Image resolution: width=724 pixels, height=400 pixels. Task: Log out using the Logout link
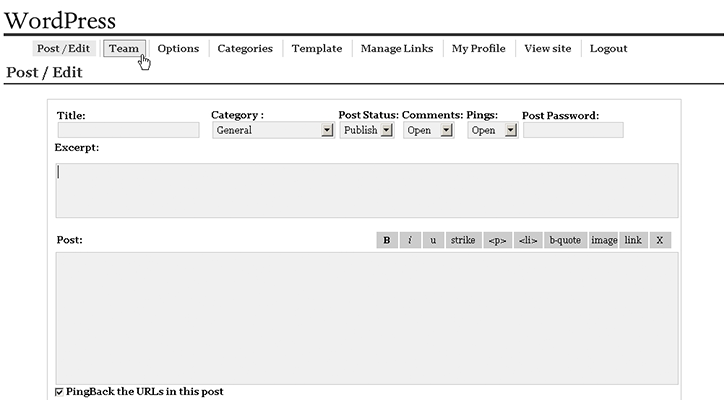pos(609,48)
